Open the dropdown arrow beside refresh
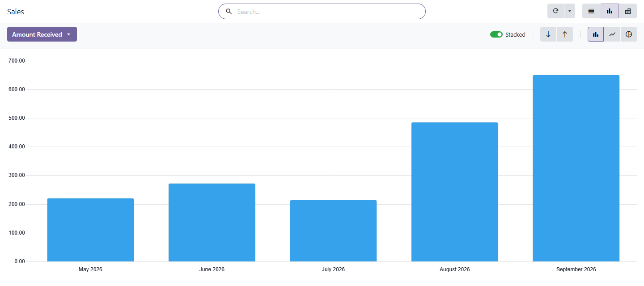 click(x=570, y=11)
